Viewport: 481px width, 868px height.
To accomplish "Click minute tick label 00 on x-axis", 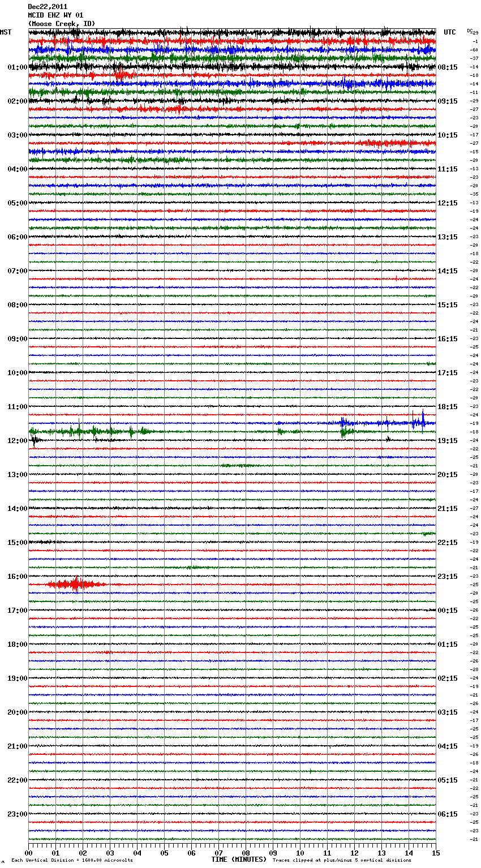I will (x=29, y=853).
